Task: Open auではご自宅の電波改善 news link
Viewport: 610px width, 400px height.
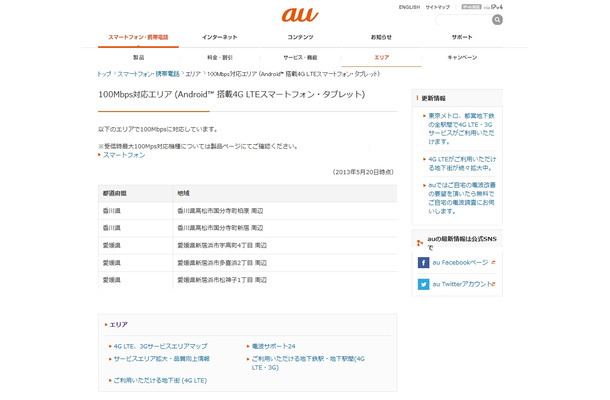Action: [462, 198]
